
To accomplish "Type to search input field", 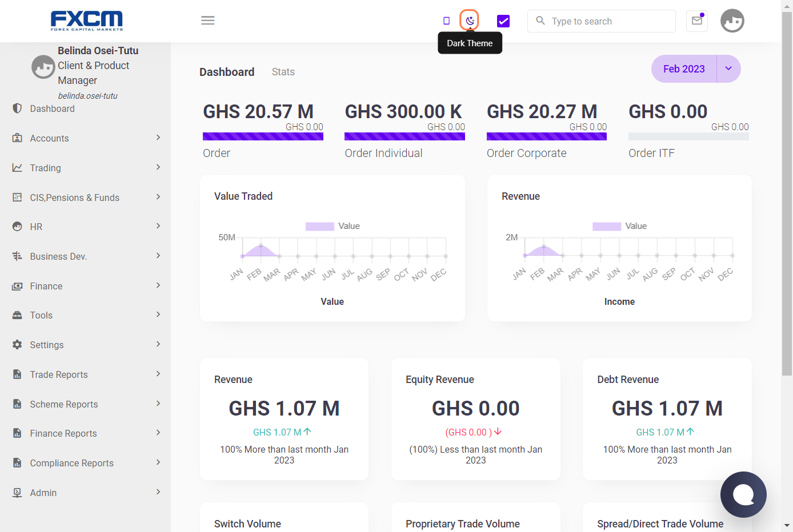I will click(602, 21).
